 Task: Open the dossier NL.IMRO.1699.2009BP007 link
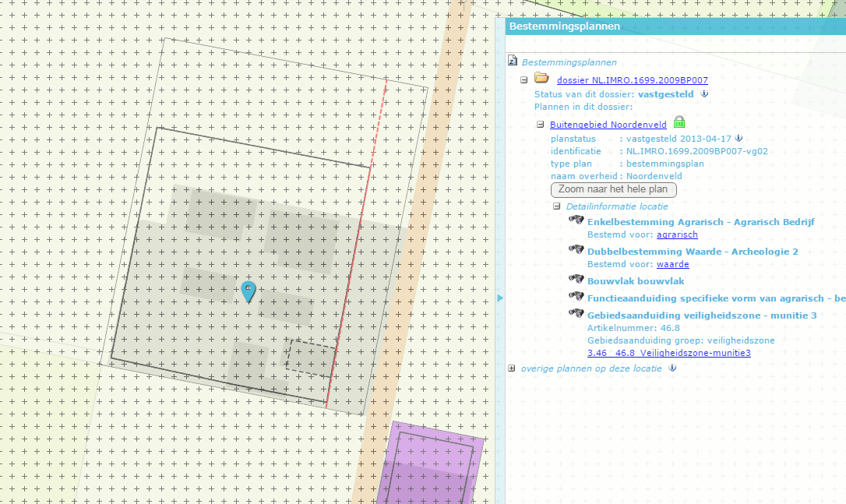coord(633,80)
